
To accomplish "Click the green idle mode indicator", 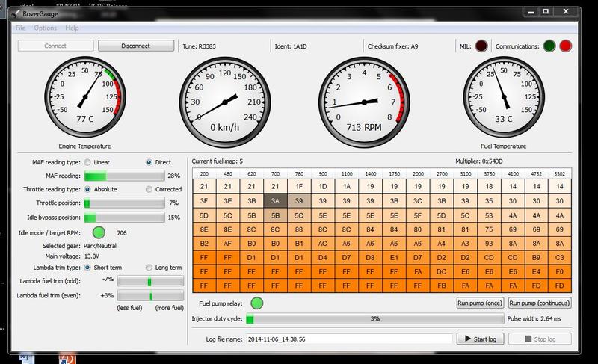I will [98, 232].
